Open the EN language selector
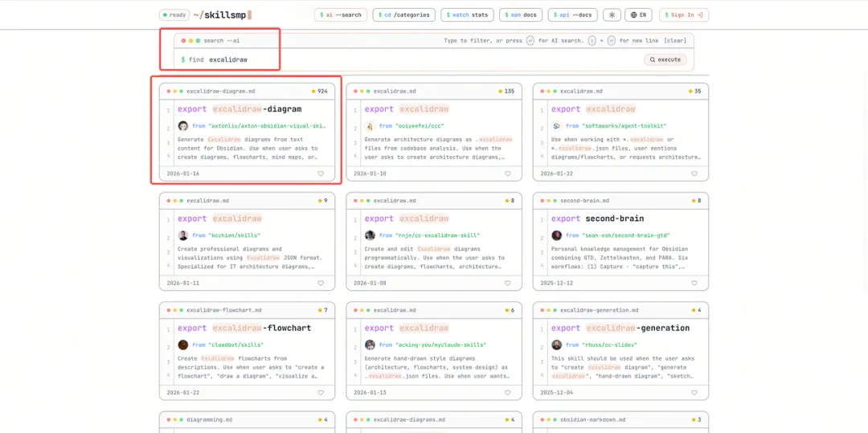 639,14
